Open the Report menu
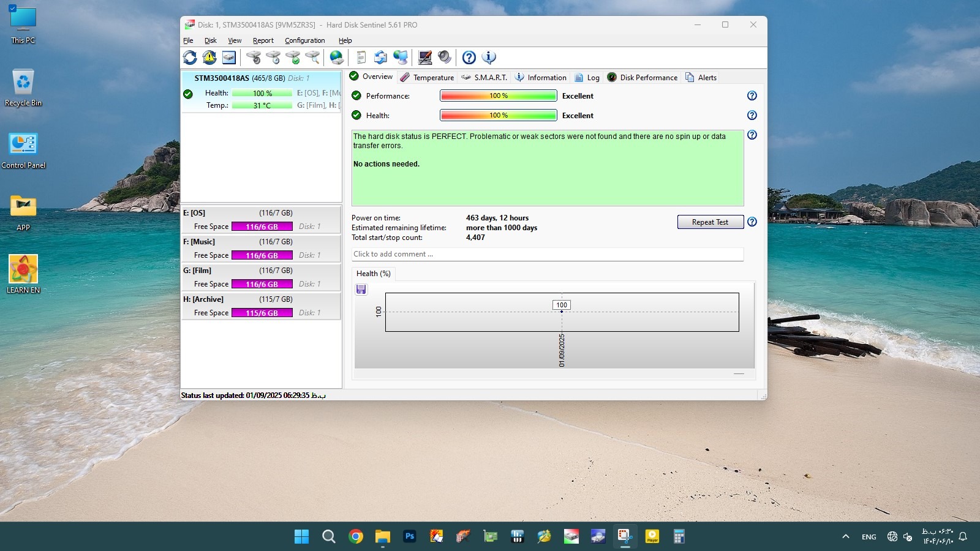 tap(263, 40)
